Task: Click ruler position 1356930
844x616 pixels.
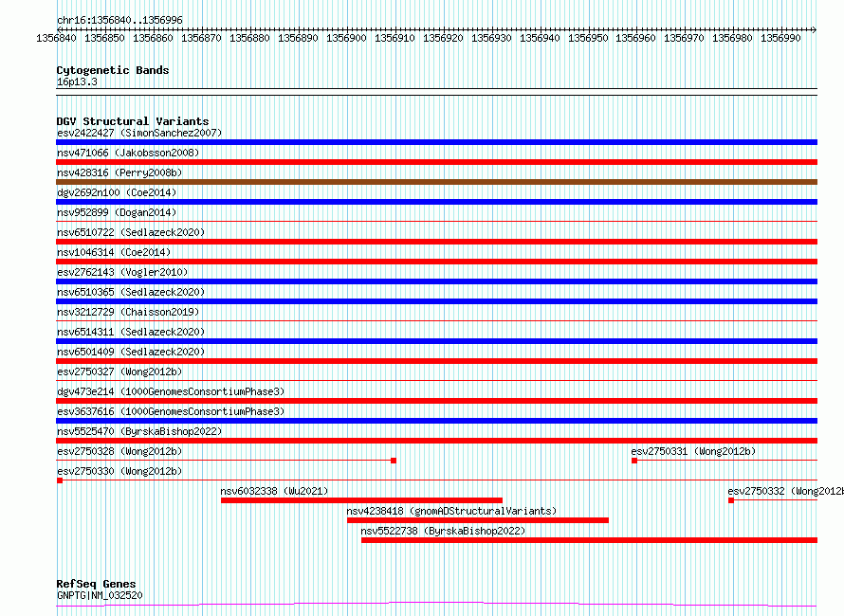Action: tap(491, 38)
